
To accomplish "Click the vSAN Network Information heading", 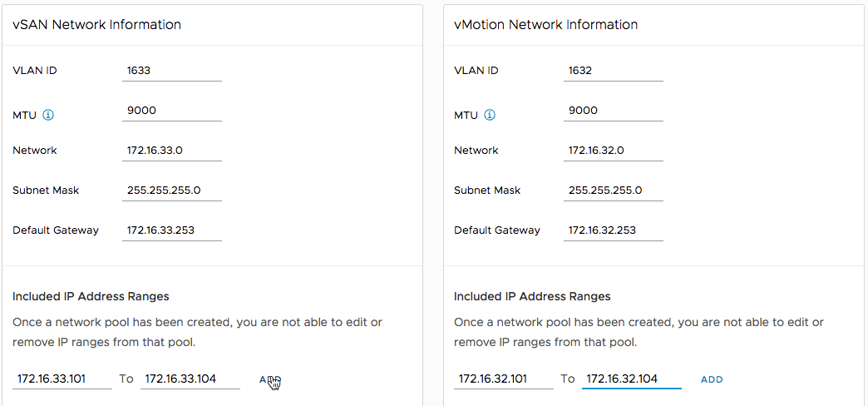I will (96, 25).
